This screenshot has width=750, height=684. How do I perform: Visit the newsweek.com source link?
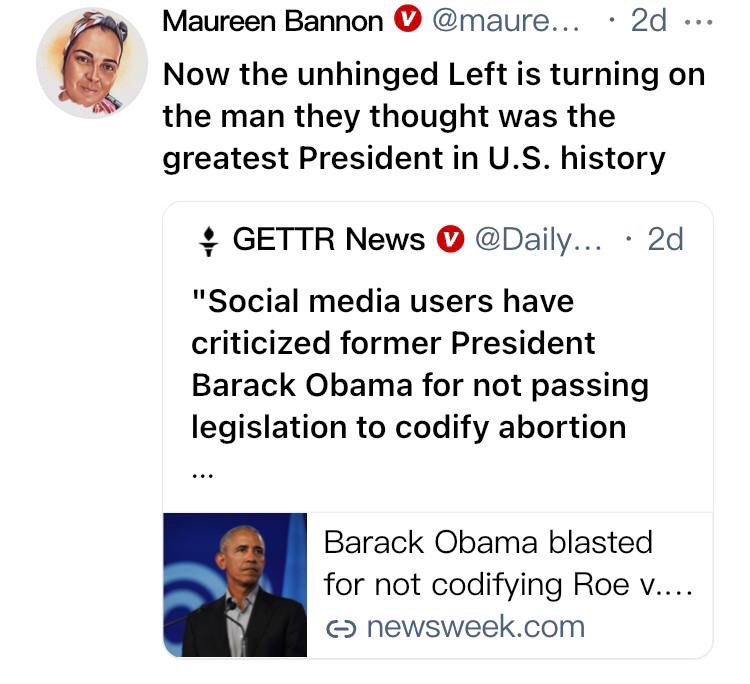475,627
